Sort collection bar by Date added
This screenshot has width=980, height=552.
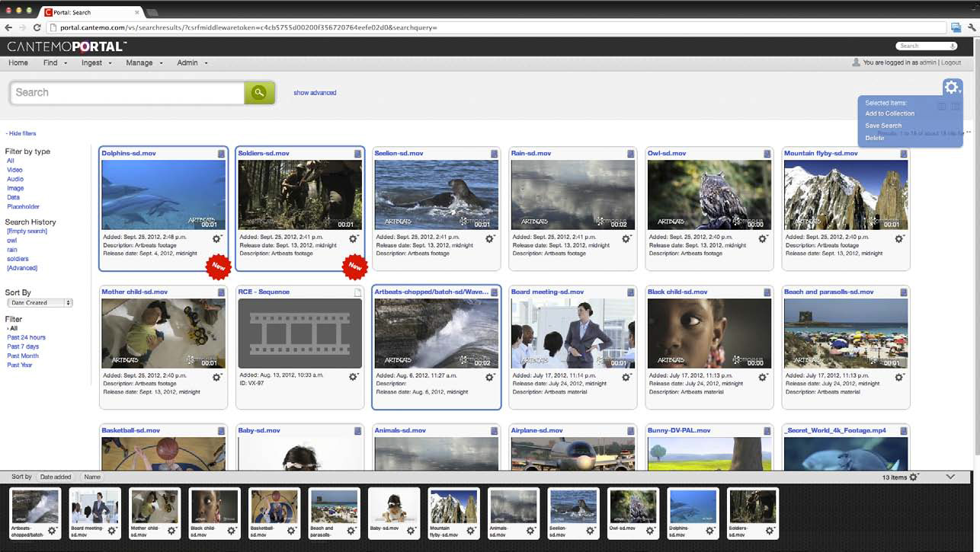(x=56, y=477)
